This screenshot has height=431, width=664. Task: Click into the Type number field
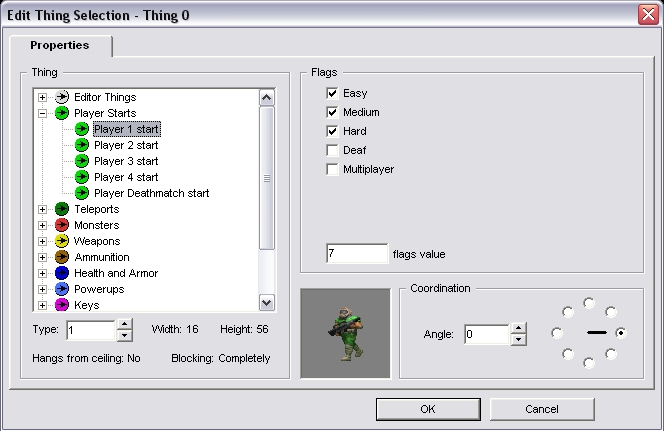pos(91,330)
